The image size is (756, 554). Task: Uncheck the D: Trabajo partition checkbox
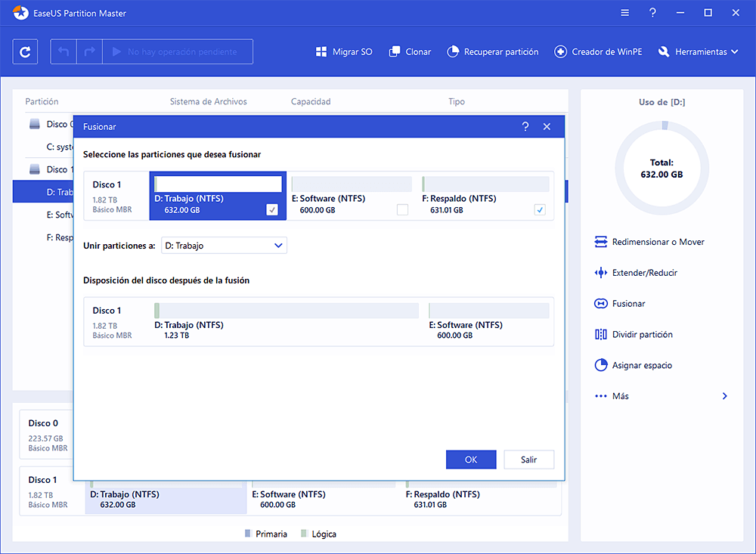pos(272,210)
